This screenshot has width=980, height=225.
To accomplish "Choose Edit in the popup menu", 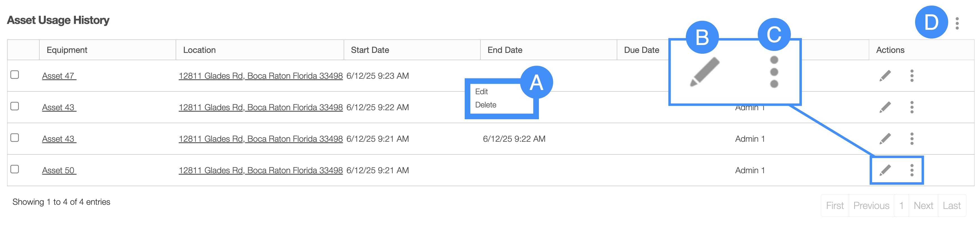I will pyautogui.click(x=481, y=92).
